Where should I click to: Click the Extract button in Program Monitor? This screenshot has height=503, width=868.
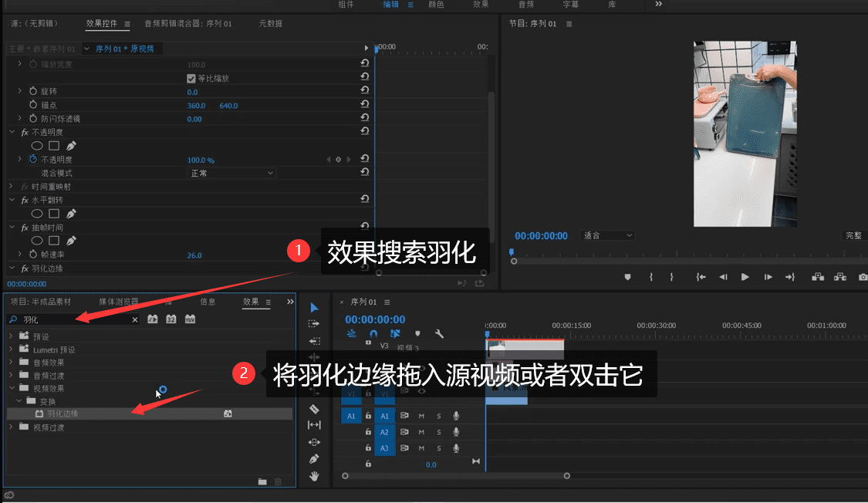pos(839,277)
